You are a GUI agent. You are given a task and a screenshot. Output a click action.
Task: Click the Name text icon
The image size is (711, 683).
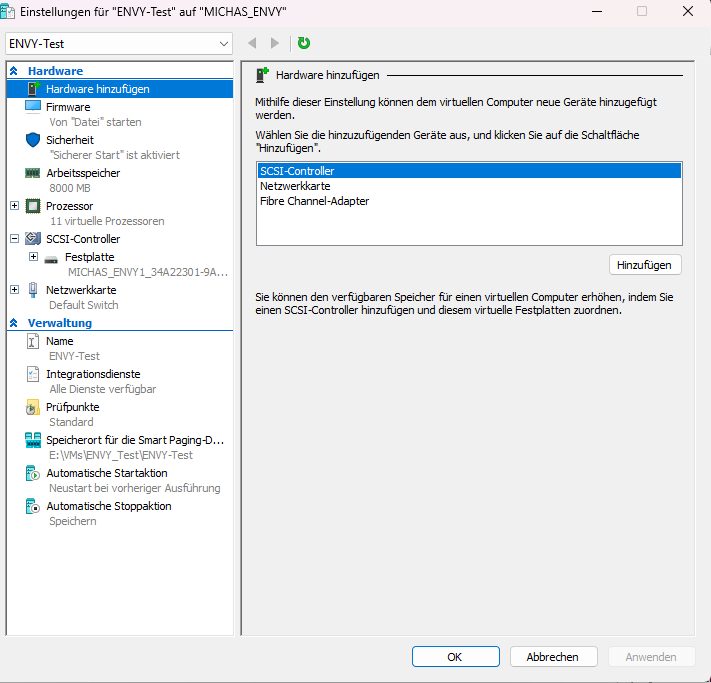33,341
